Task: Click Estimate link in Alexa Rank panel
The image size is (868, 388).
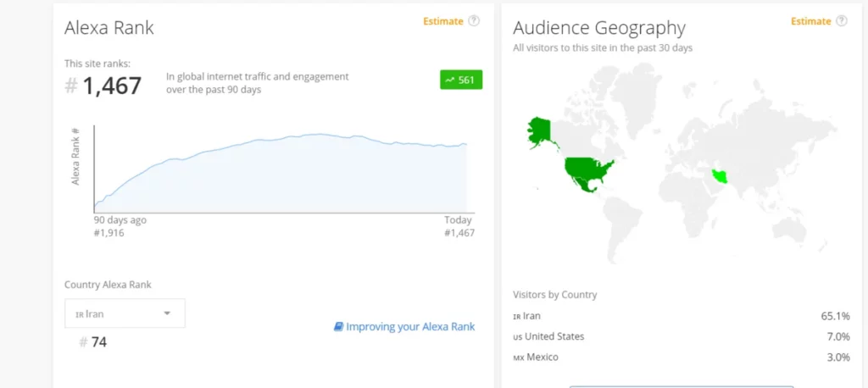Action: 443,21
